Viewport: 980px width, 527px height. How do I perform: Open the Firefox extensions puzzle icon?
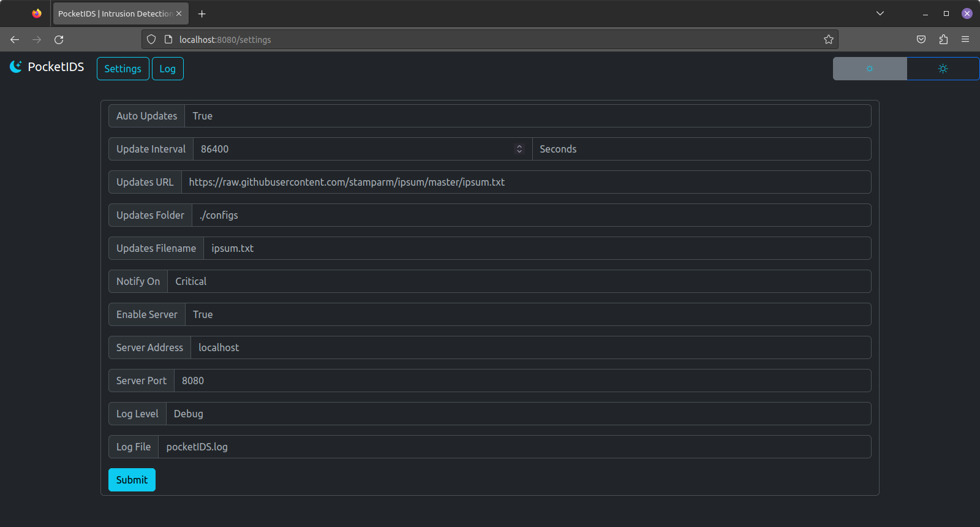pyautogui.click(x=943, y=39)
